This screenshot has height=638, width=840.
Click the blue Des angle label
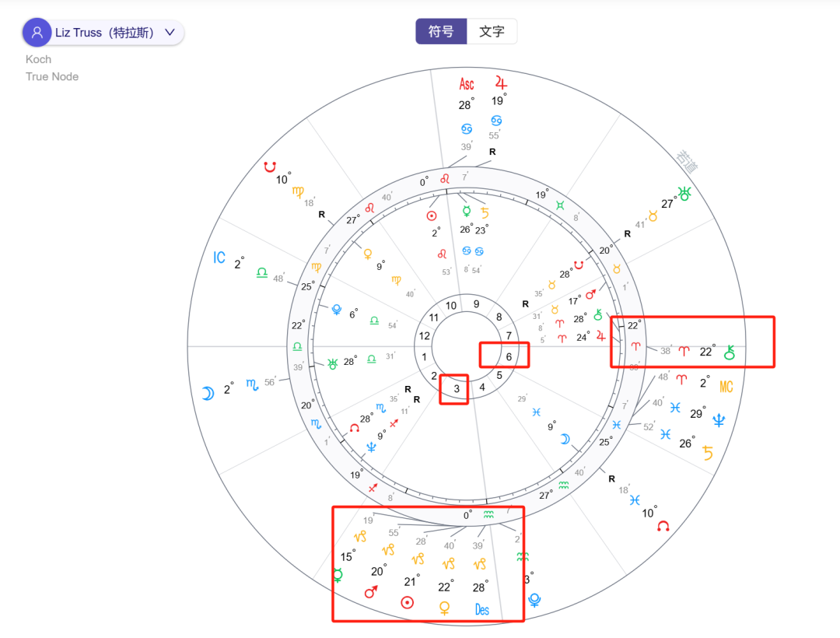coord(481,610)
